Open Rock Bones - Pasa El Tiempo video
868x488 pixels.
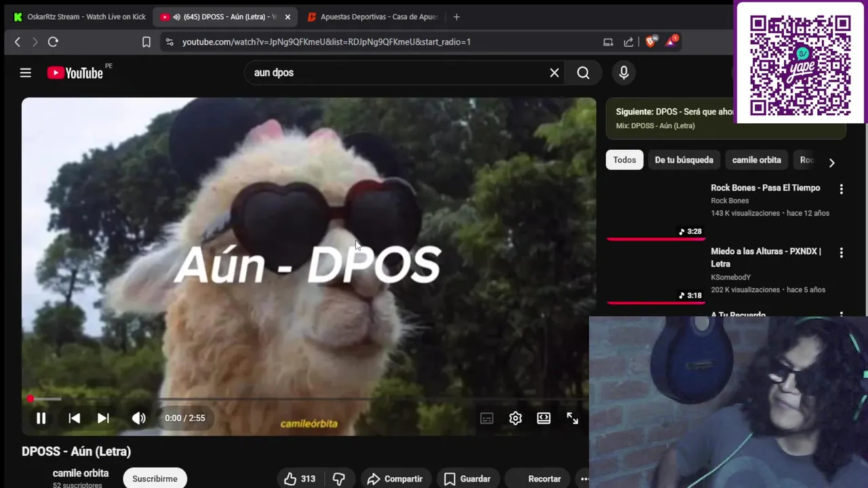click(766, 188)
